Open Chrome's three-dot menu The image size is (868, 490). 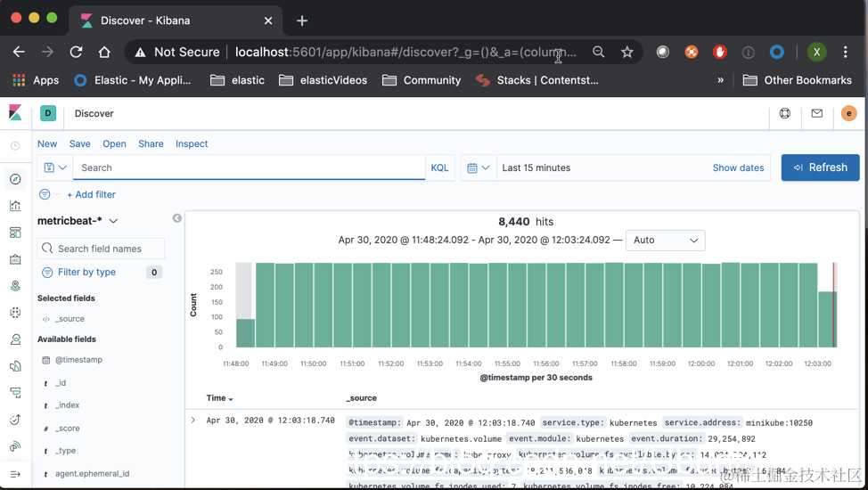tap(846, 52)
